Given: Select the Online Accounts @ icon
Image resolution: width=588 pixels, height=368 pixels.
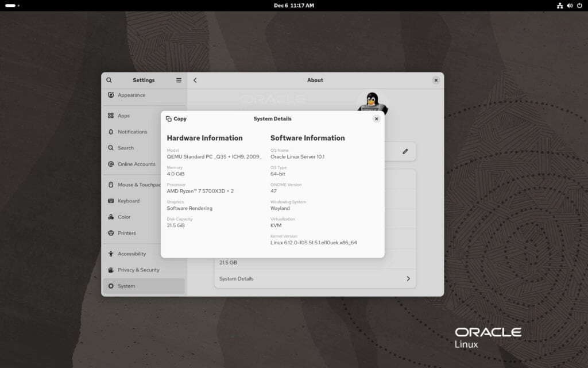Looking at the screenshot, I should [110, 164].
